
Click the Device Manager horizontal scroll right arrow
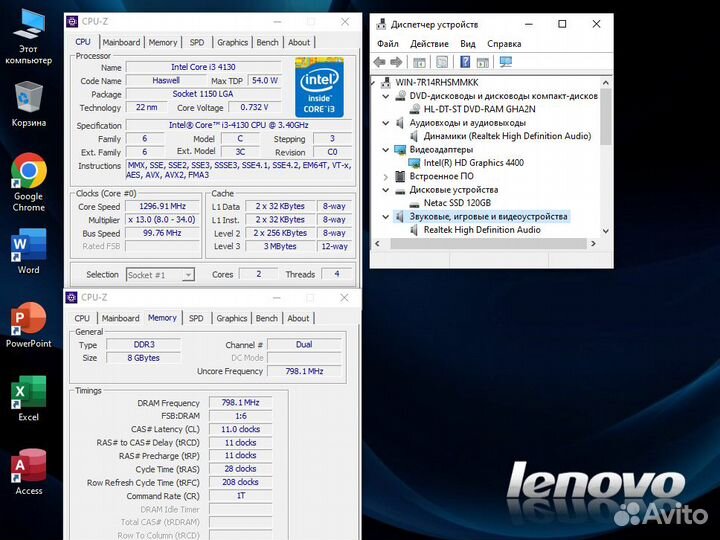click(593, 243)
